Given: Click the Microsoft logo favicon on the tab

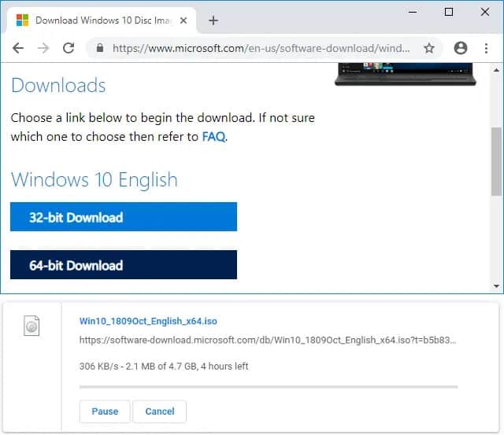Looking at the screenshot, I should tap(23, 20).
